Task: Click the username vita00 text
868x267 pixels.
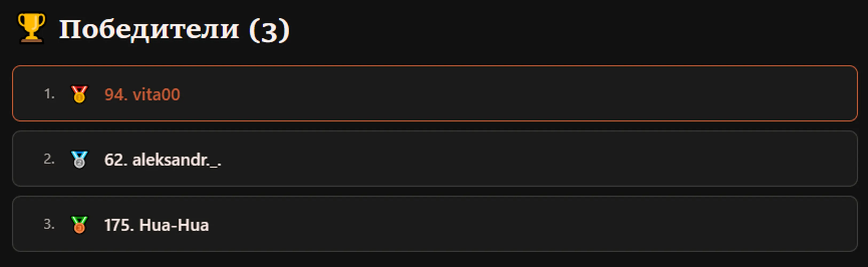Action: click(156, 95)
